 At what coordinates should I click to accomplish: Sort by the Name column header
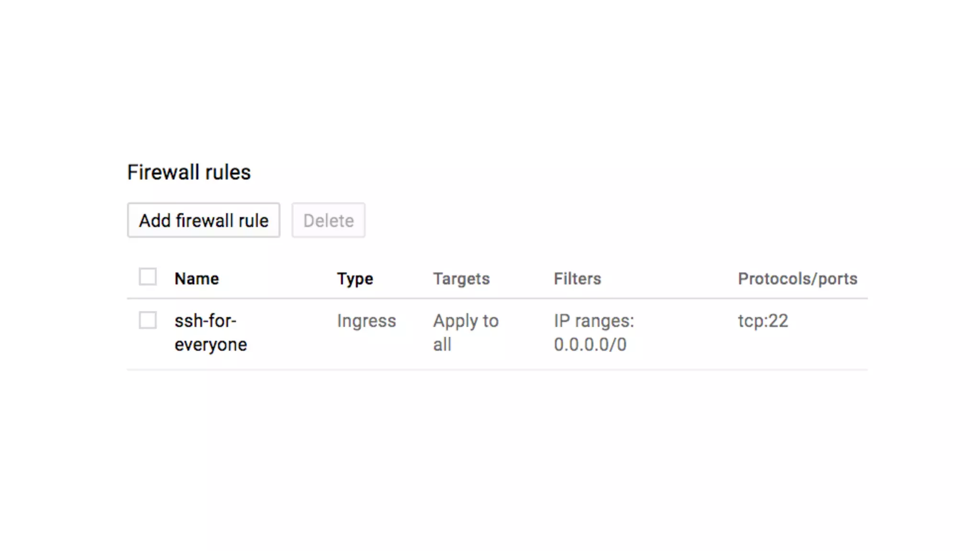197,279
